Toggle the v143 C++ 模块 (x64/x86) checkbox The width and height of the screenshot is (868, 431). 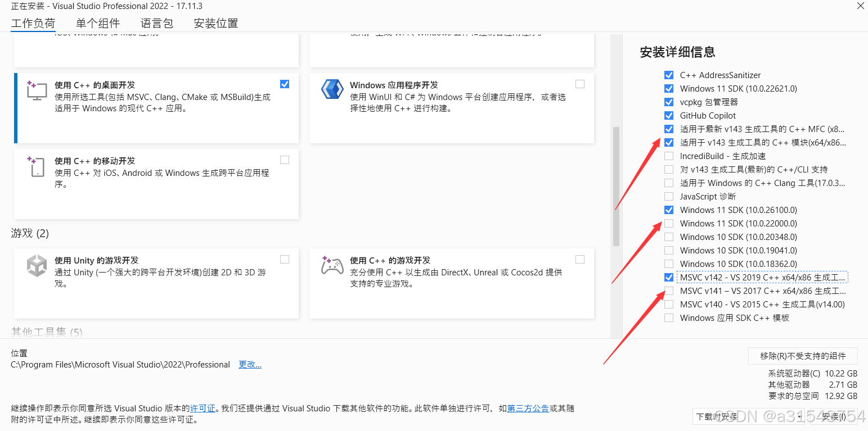pos(669,142)
